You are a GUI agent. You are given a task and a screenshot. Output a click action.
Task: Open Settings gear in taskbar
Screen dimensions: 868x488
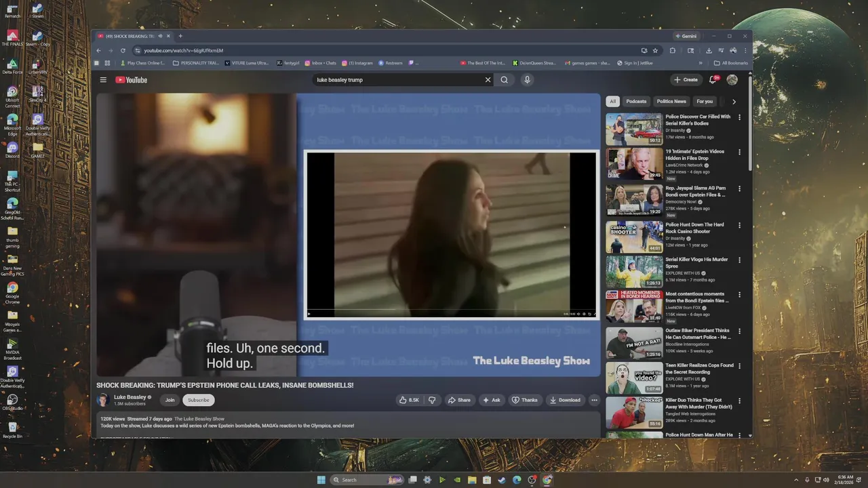pyautogui.click(x=427, y=480)
